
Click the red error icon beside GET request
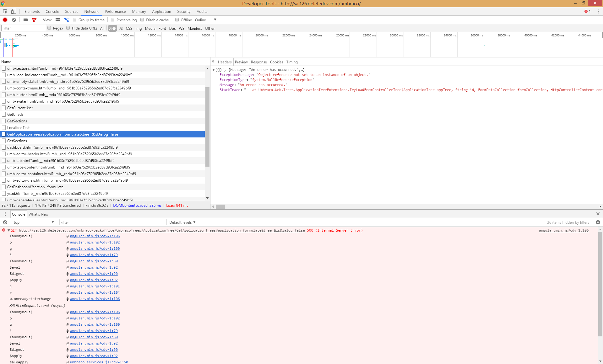pos(4,230)
